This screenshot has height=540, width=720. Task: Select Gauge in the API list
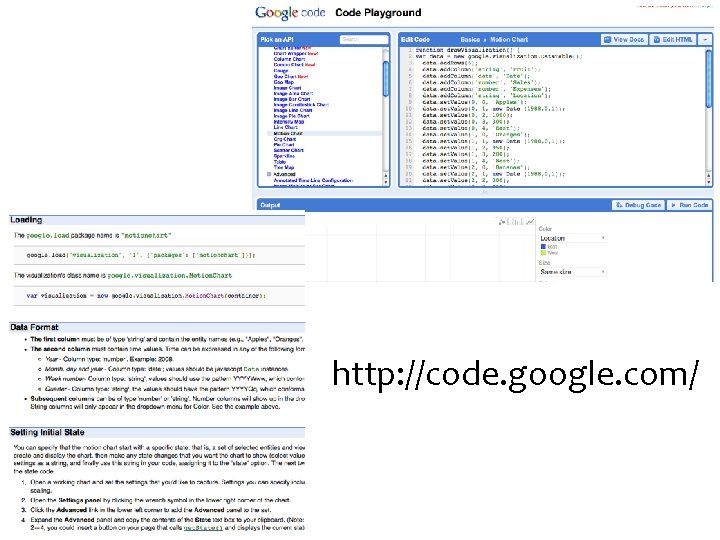tap(281, 71)
